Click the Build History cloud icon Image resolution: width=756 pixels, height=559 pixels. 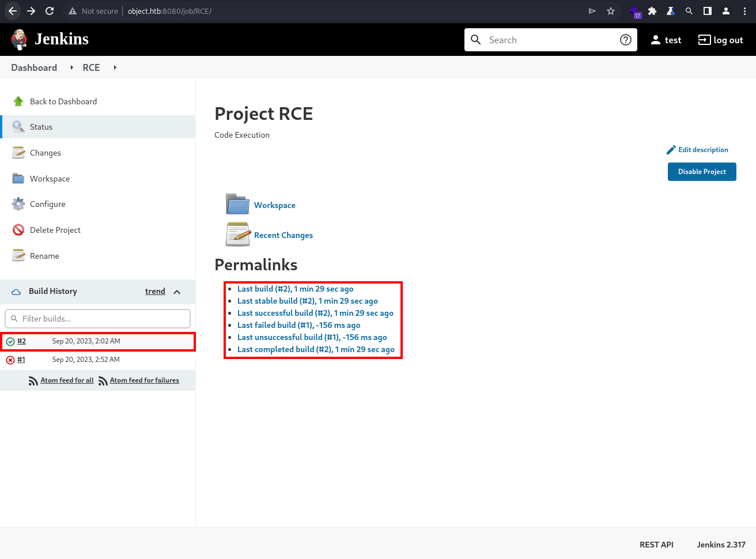(x=16, y=292)
